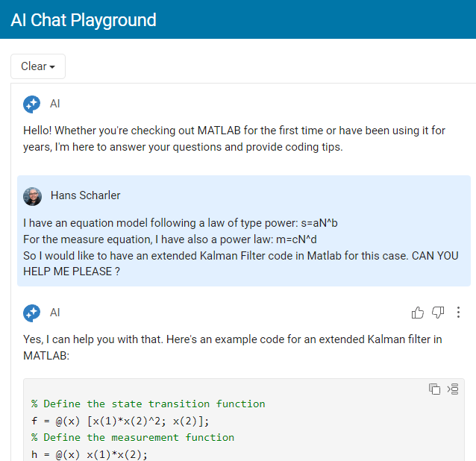The image size is (476, 461).
Task: Give the AI response a thumbs up
Action: [417, 313]
